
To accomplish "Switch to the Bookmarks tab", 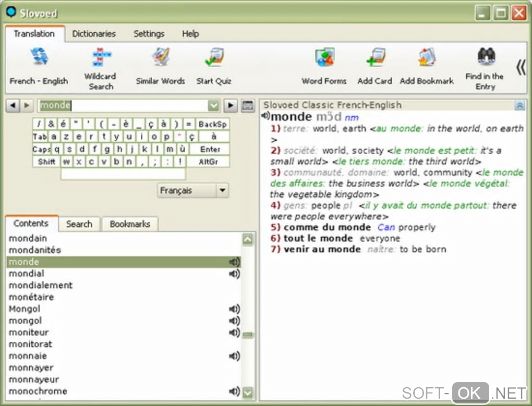I will (130, 224).
